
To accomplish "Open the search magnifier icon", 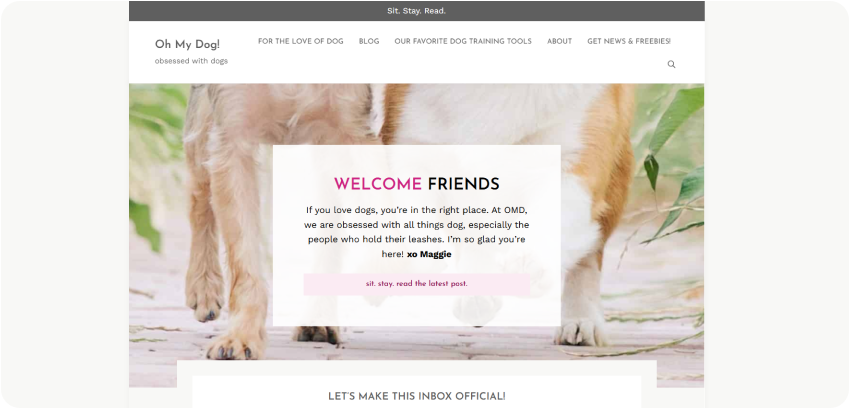I will 671,64.
